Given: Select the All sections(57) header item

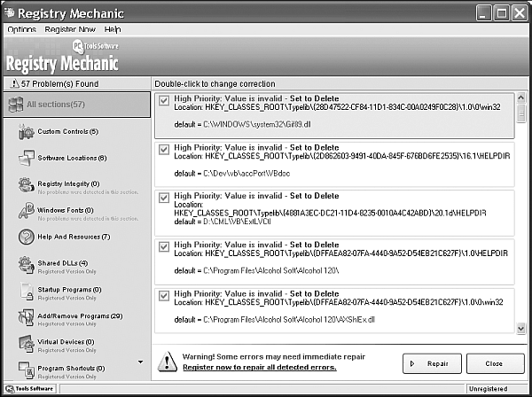Looking at the screenshot, I should coord(75,105).
